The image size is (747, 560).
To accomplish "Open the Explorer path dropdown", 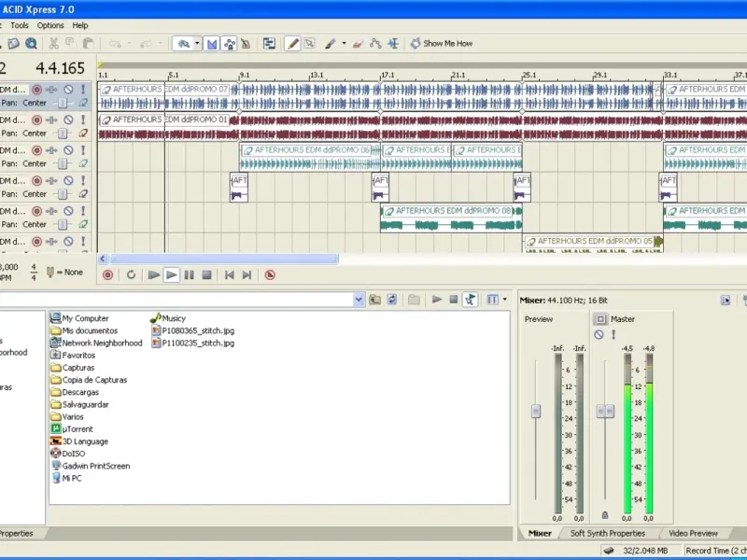I will click(x=359, y=300).
